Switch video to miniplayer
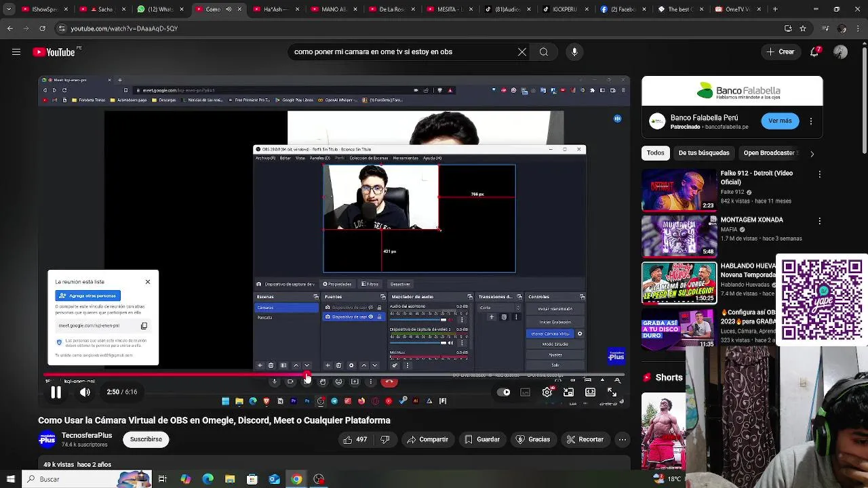868x488 pixels. coord(568,392)
